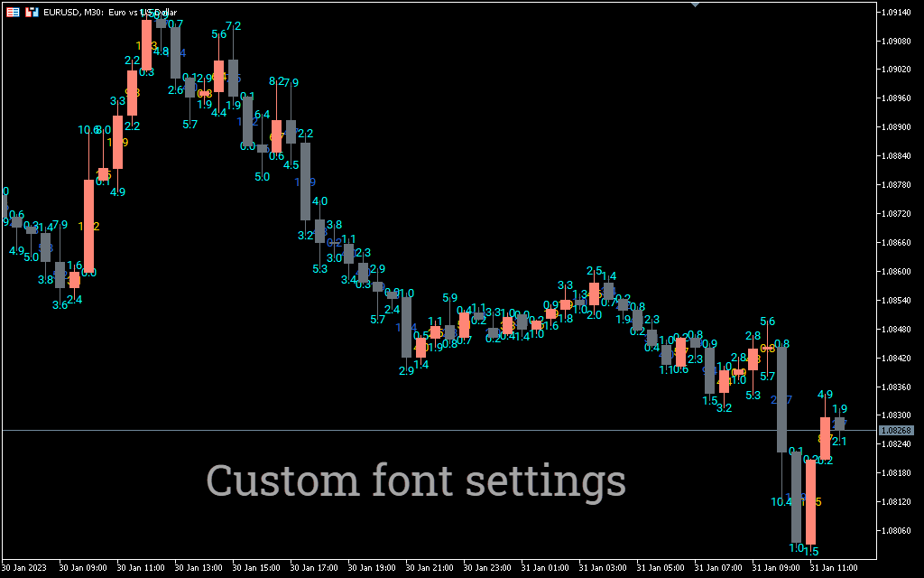Select the gray candle with 7.2 above
924x578 pixels.
coord(233,77)
